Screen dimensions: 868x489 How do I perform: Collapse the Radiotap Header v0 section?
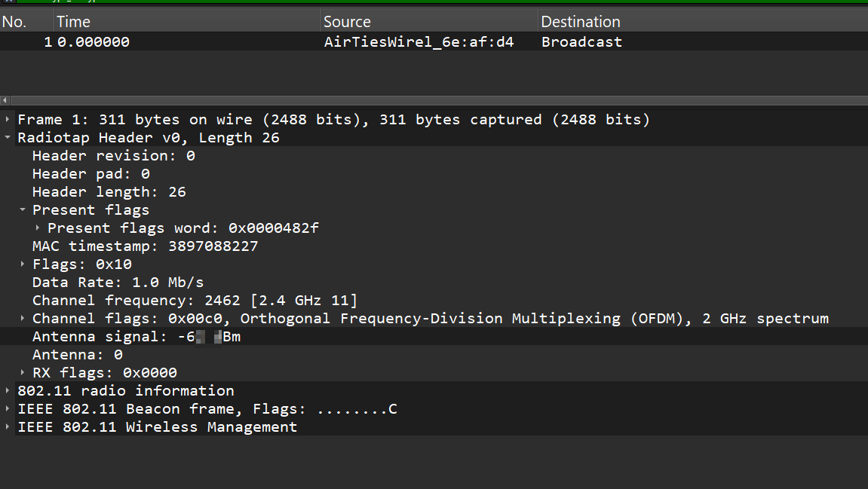8,138
